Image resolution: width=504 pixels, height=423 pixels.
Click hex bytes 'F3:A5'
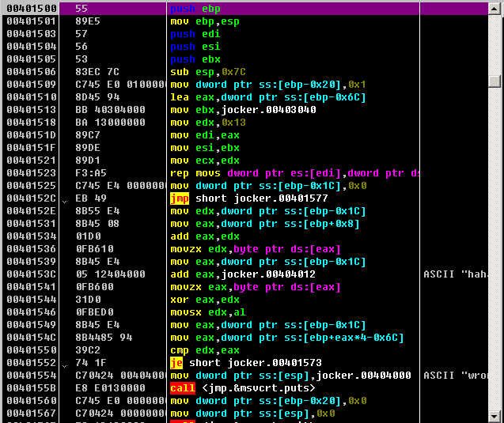91,173
